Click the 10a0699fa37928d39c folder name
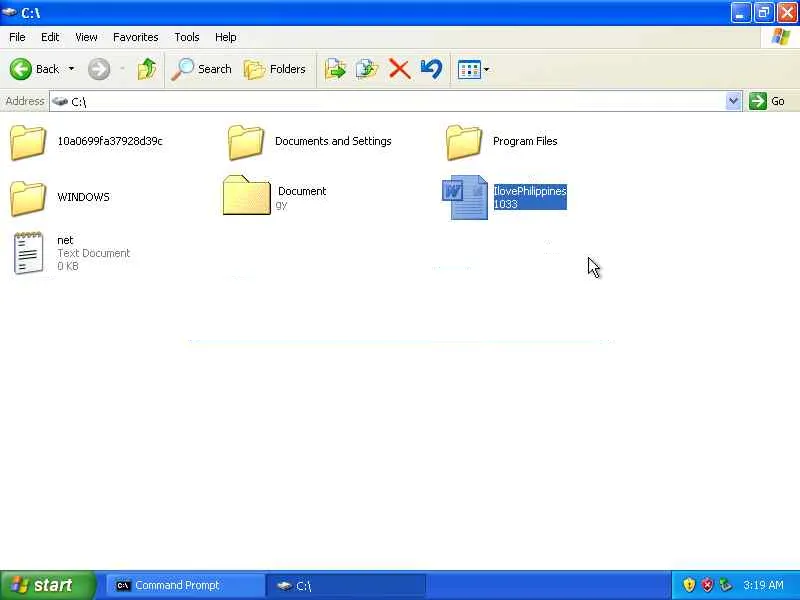The height and width of the screenshot is (600, 800). (110, 141)
